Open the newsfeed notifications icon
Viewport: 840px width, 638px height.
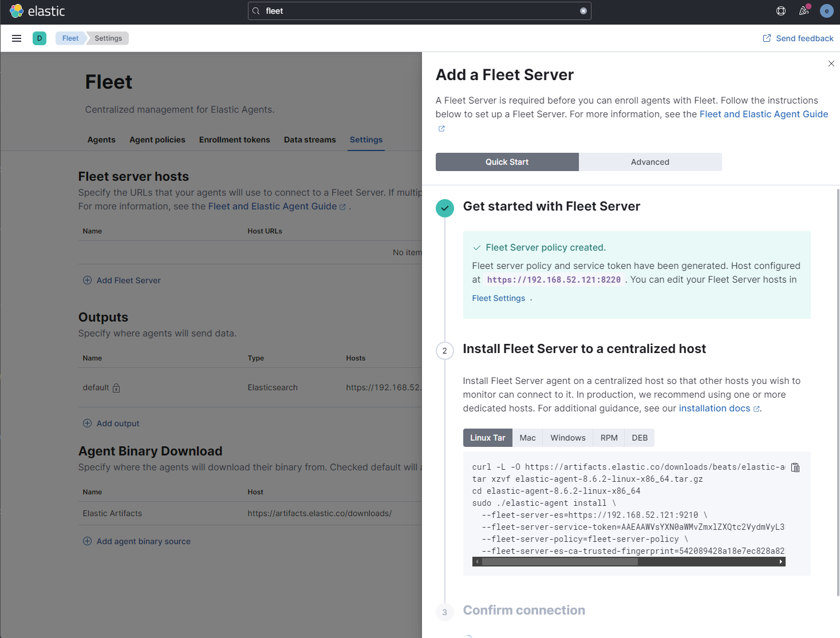[x=804, y=11]
